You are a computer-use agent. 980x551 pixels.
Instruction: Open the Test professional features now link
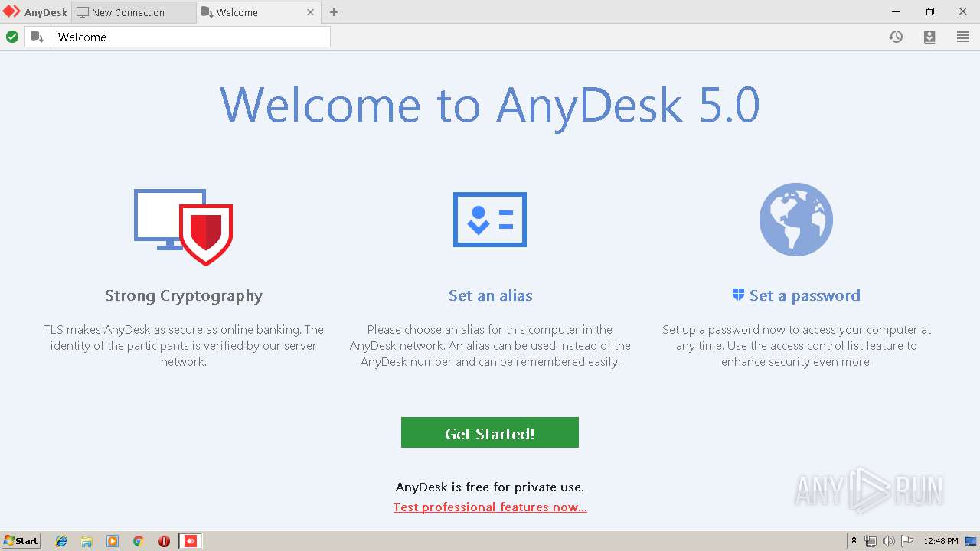click(x=490, y=507)
